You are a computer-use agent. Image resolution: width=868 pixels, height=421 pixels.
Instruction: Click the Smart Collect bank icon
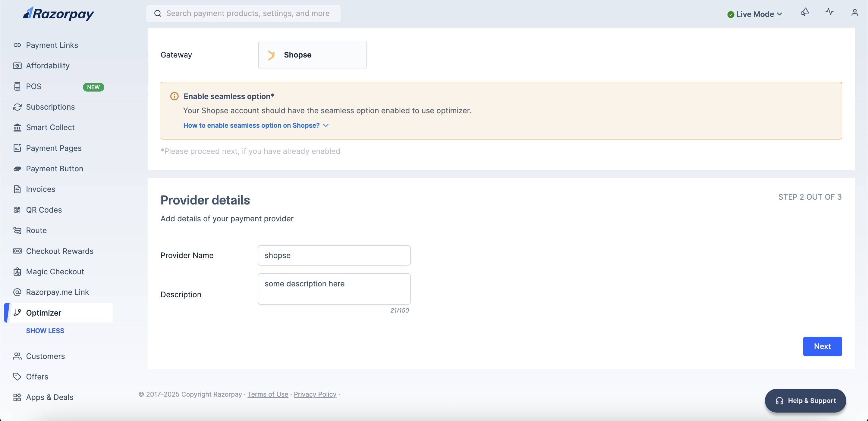17,128
